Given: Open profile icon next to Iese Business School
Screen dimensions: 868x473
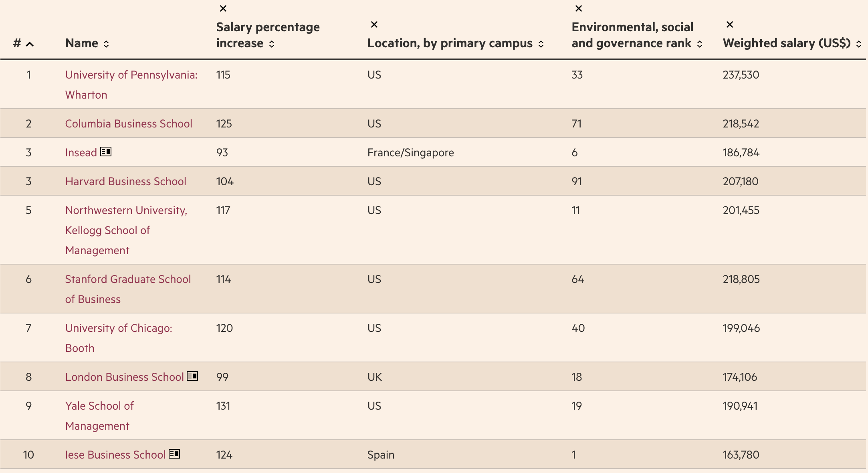Looking at the screenshot, I should point(174,454).
